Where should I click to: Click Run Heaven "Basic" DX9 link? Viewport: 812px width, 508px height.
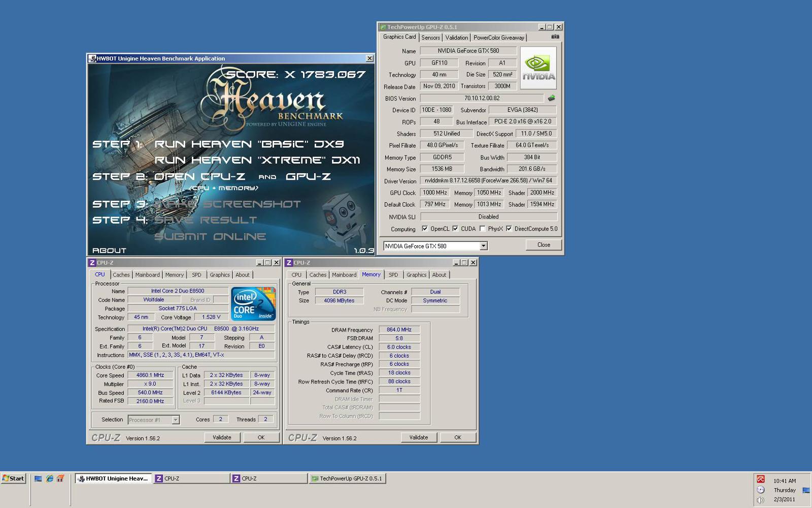249,144
